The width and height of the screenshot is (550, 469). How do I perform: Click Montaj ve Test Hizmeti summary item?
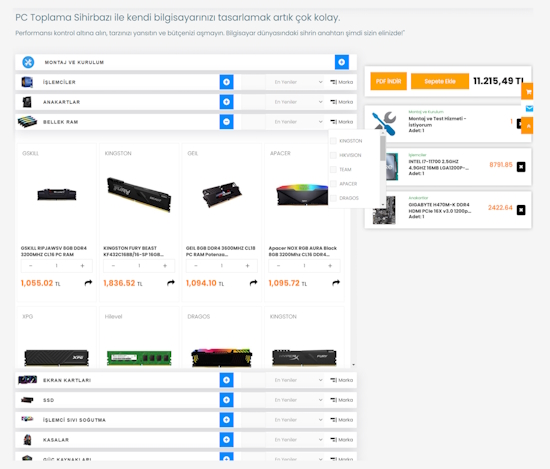click(448, 124)
